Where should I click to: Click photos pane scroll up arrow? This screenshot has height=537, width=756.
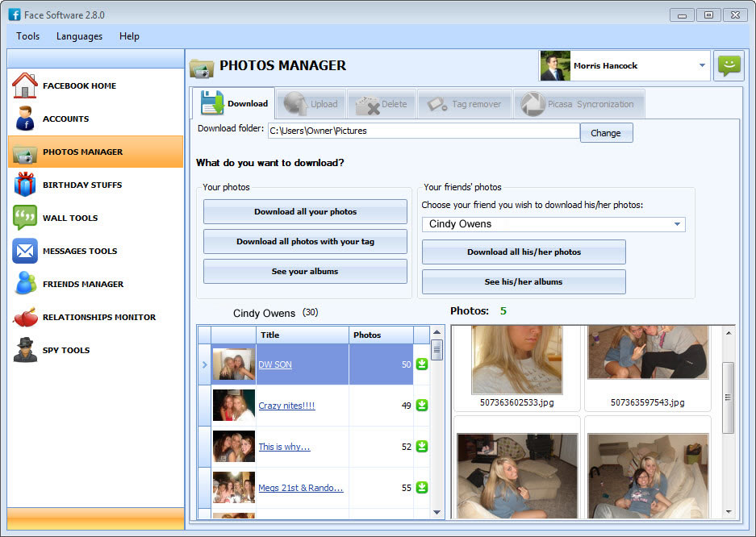pos(728,333)
